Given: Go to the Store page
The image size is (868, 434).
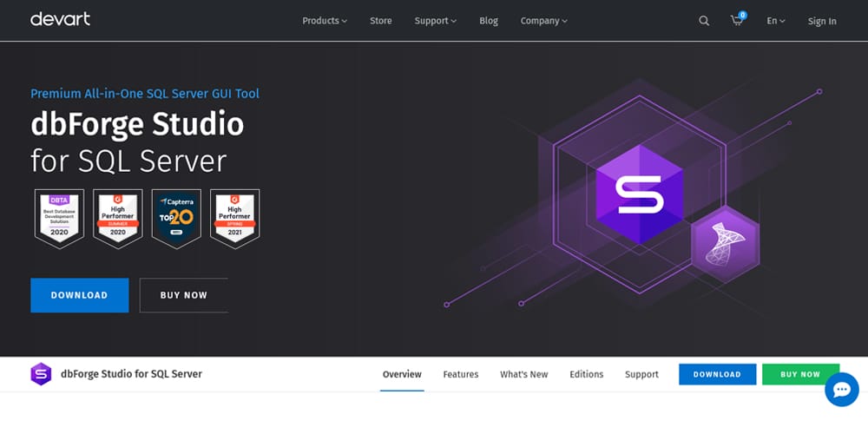Looking at the screenshot, I should 381,21.
